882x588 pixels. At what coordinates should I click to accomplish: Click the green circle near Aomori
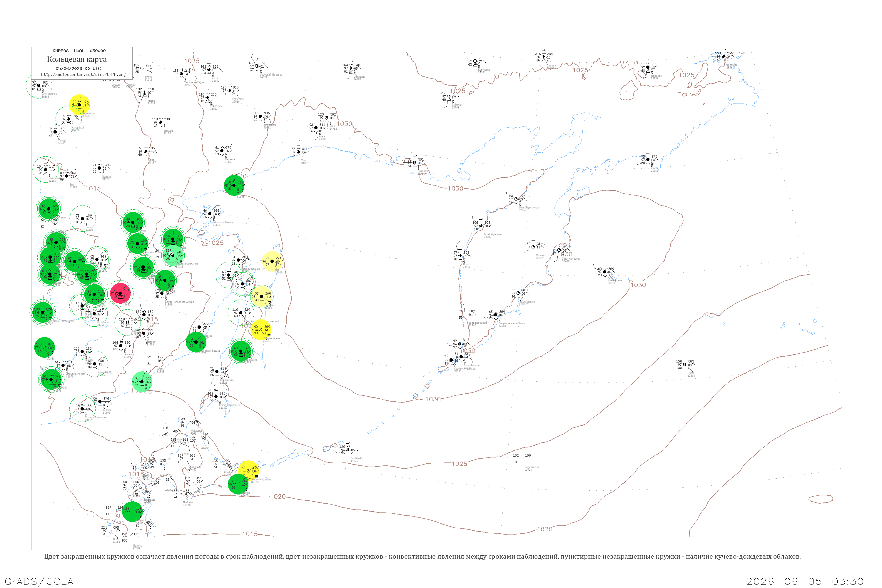click(132, 512)
